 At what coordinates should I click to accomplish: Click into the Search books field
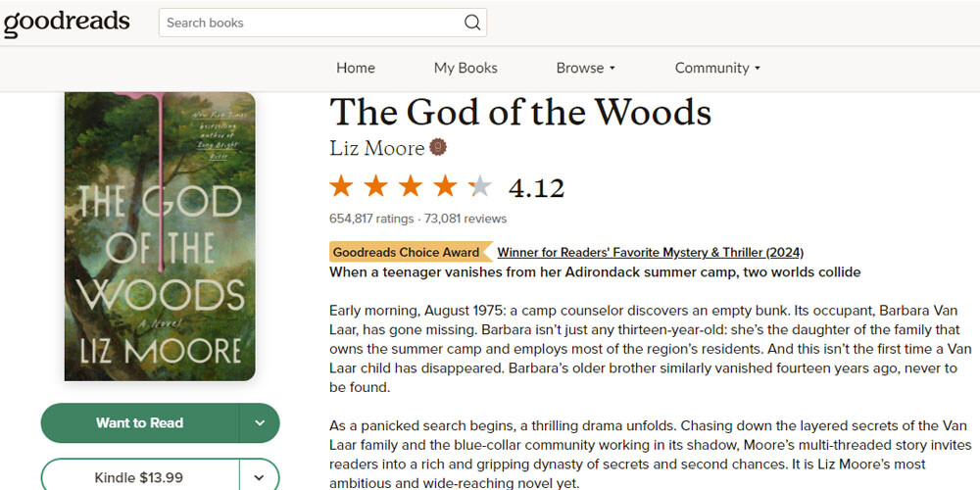313,23
